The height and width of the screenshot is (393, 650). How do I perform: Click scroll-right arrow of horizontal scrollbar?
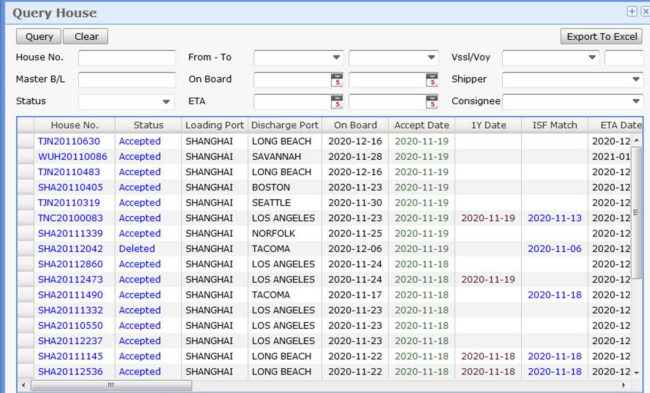click(623, 385)
